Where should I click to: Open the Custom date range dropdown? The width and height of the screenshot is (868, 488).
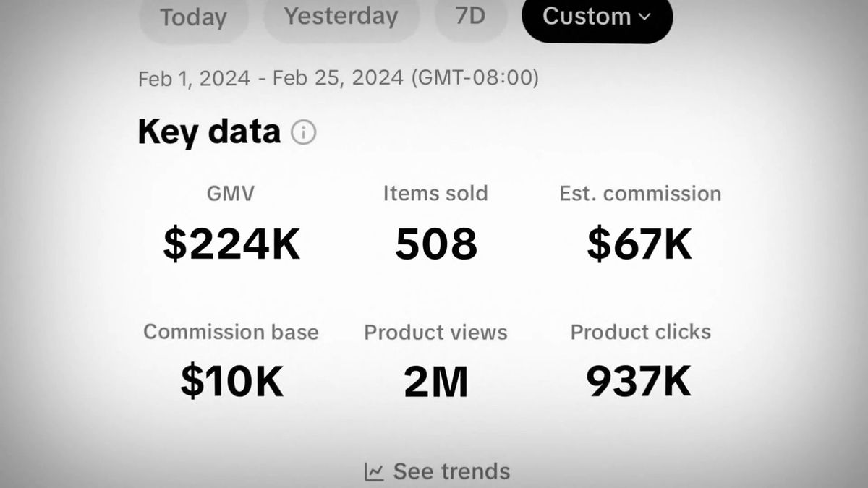pyautogui.click(x=586, y=17)
